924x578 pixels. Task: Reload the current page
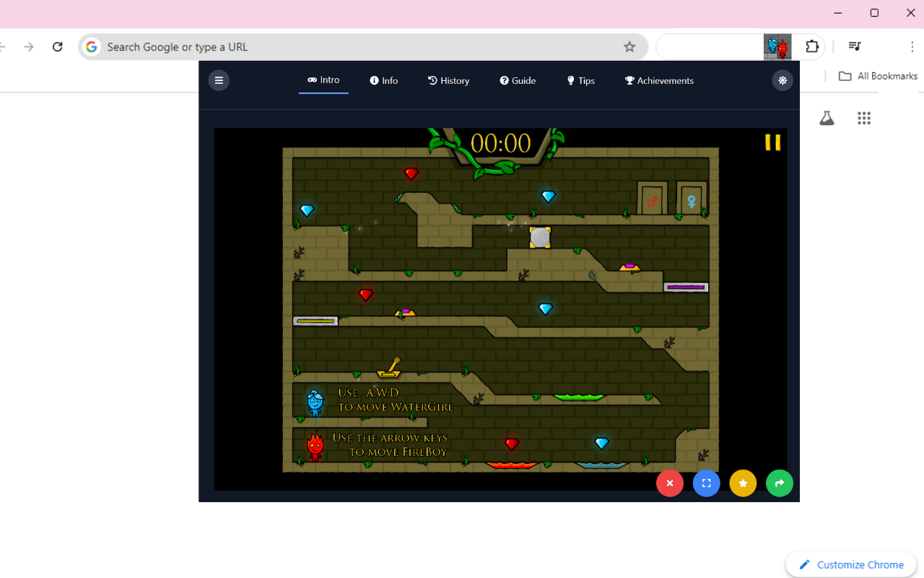click(57, 46)
